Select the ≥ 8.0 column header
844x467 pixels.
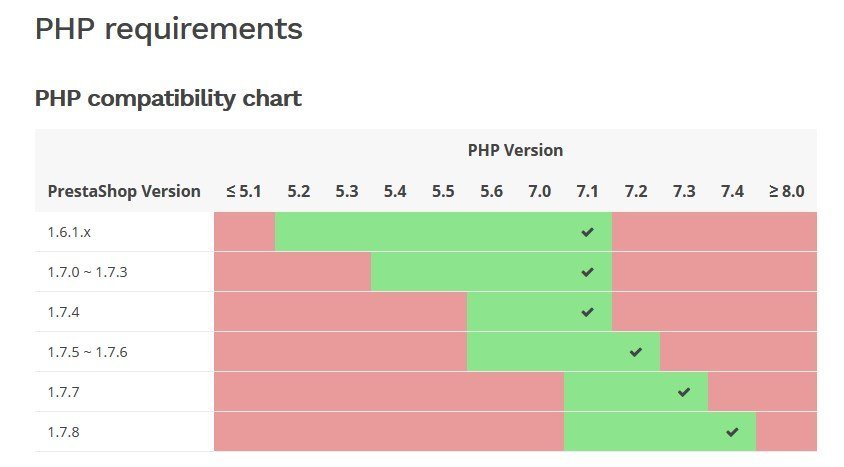(786, 191)
